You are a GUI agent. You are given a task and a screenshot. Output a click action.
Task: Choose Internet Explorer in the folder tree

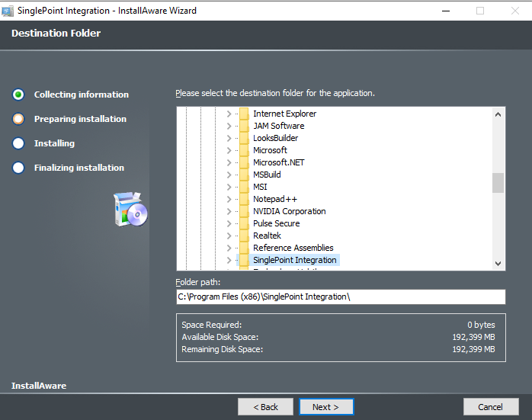284,114
